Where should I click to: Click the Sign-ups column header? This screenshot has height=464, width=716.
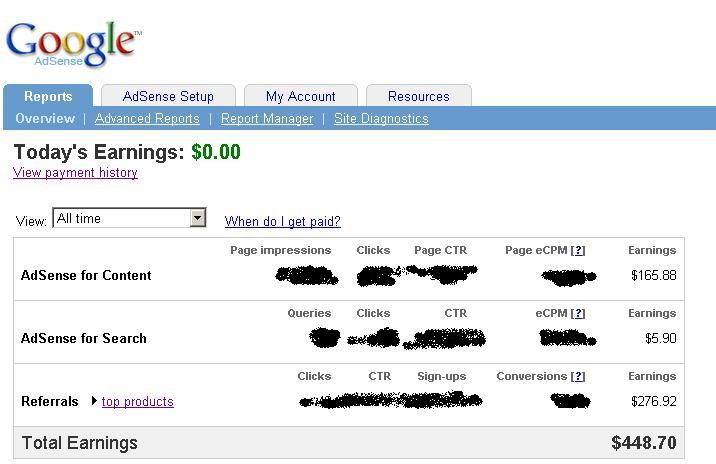tap(442, 376)
